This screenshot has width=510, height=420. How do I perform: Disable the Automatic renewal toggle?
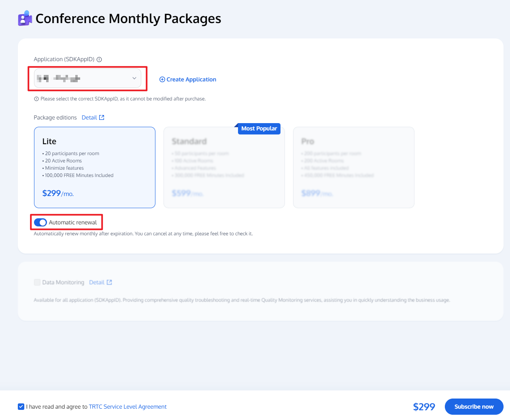40,222
